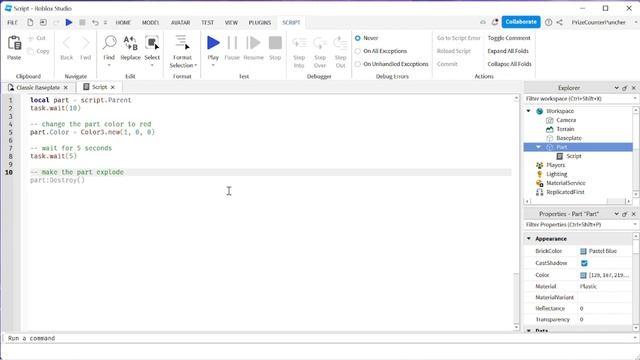Switch to the AVATAR ribbon tab
Image resolution: width=640 pixels, height=360 pixels.
click(180, 22)
